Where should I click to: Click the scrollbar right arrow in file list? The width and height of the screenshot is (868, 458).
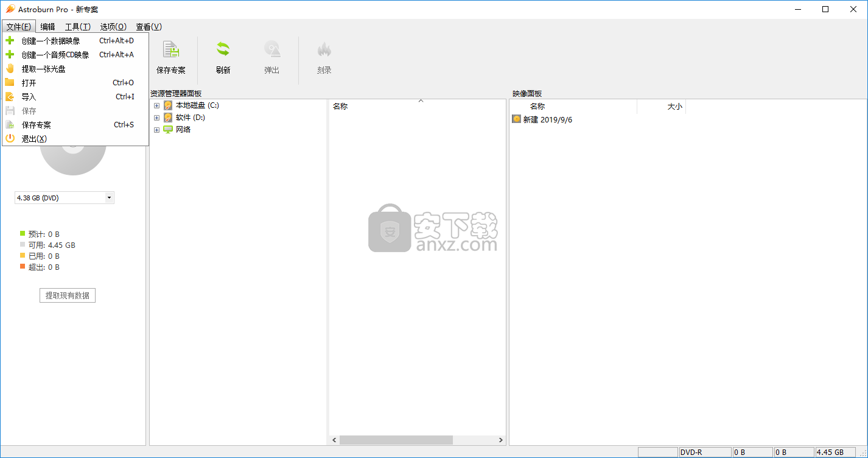click(x=501, y=440)
